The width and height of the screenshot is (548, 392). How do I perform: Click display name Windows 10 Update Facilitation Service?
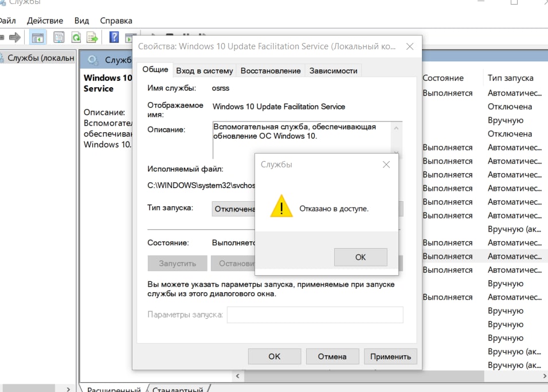point(279,107)
